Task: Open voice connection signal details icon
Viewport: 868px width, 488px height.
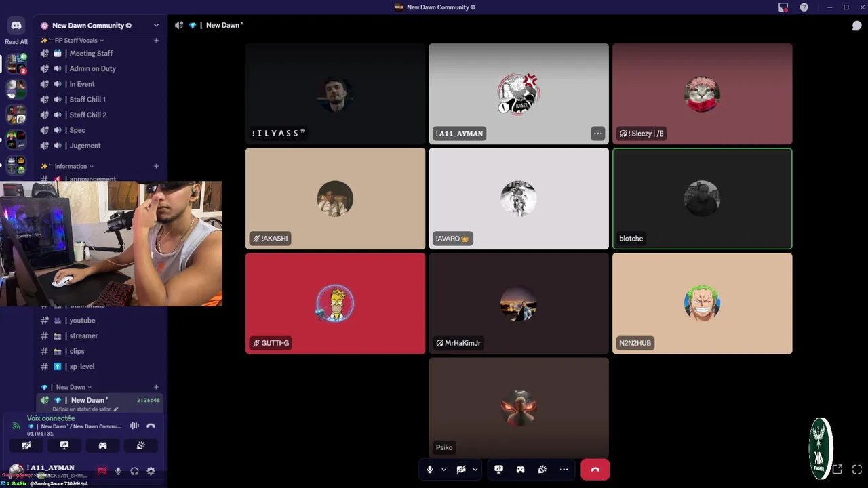Action: click(16, 426)
